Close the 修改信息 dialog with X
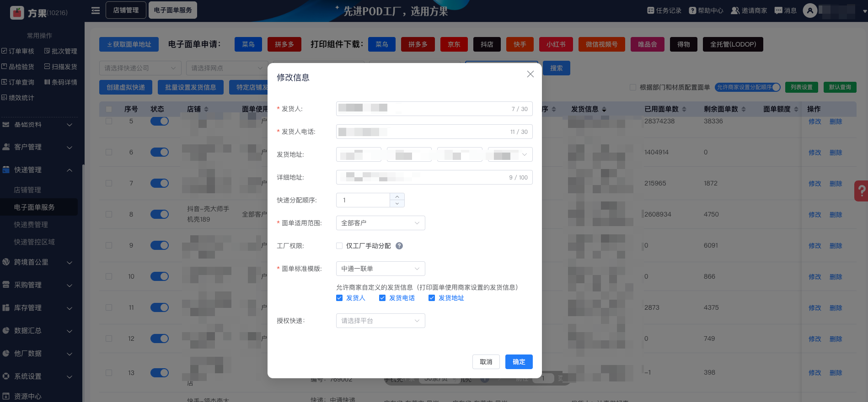This screenshot has height=402, width=868. pos(530,74)
